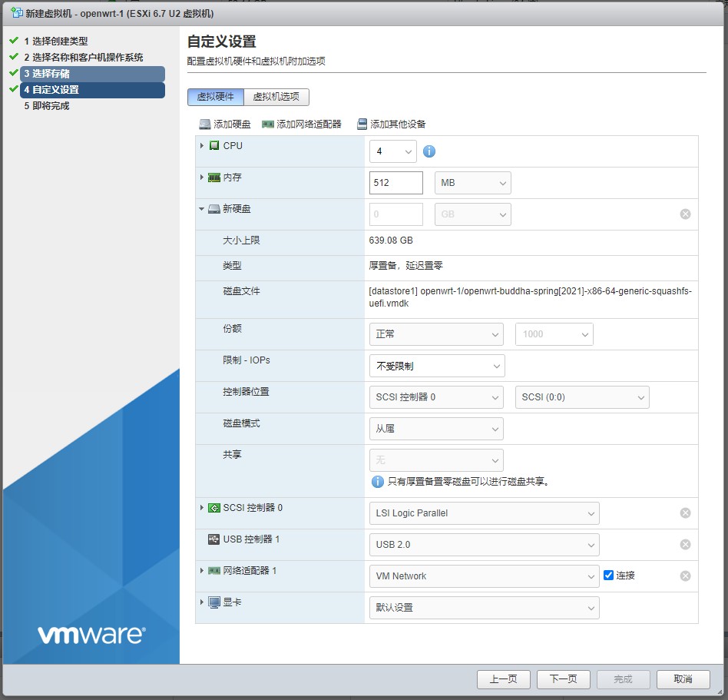Remove network adapter 1 with its X icon
This screenshot has height=700, width=728.
(x=685, y=576)
